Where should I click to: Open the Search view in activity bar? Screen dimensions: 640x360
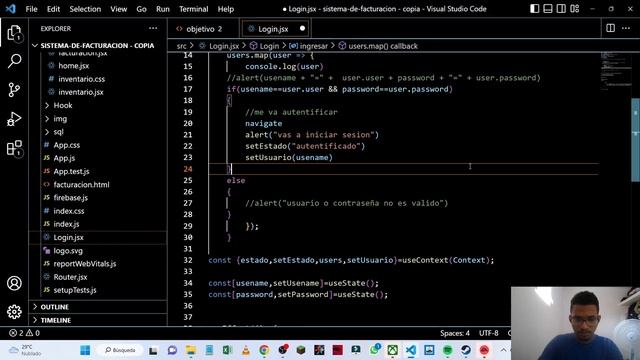[x=14, y=61]
